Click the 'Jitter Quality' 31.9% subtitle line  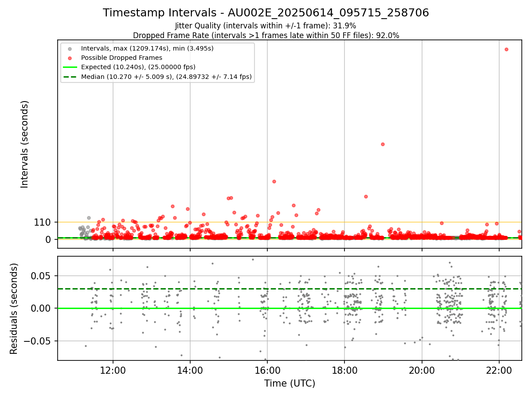coord(266,26)
